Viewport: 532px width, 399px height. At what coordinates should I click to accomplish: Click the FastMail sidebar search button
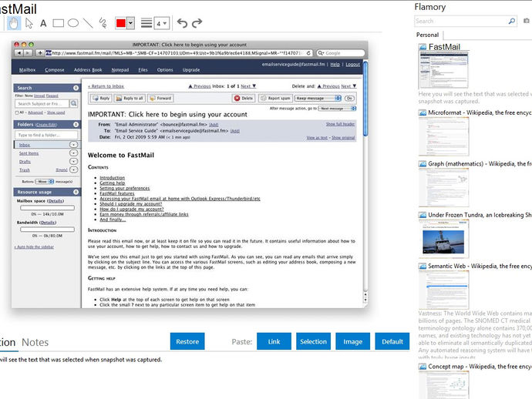(73, 103)
